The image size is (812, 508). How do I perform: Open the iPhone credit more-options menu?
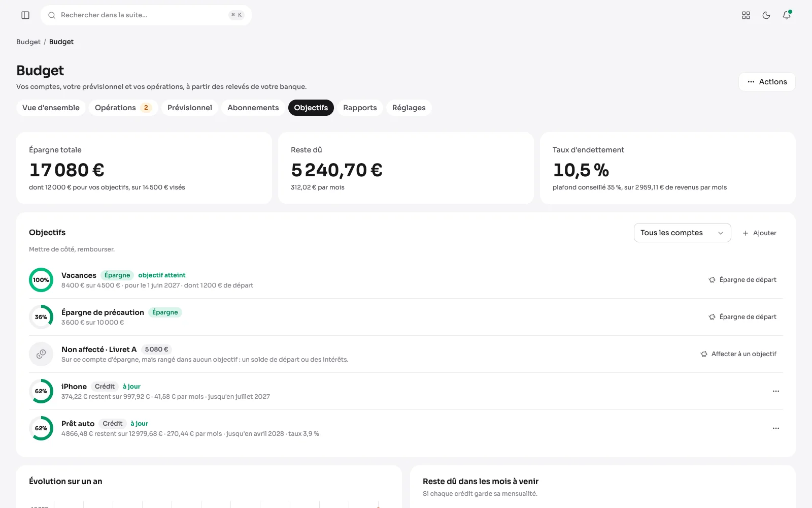point(776,391)
